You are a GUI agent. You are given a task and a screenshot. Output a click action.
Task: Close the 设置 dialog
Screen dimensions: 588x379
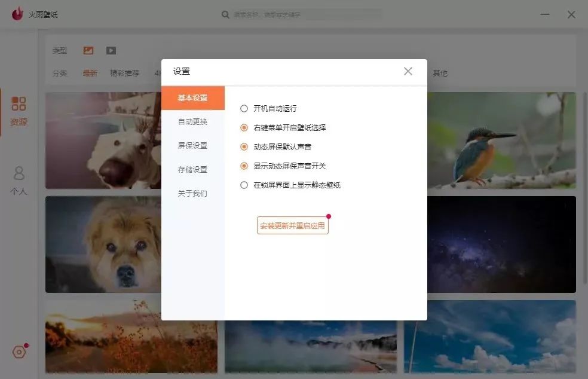point(408,71)
